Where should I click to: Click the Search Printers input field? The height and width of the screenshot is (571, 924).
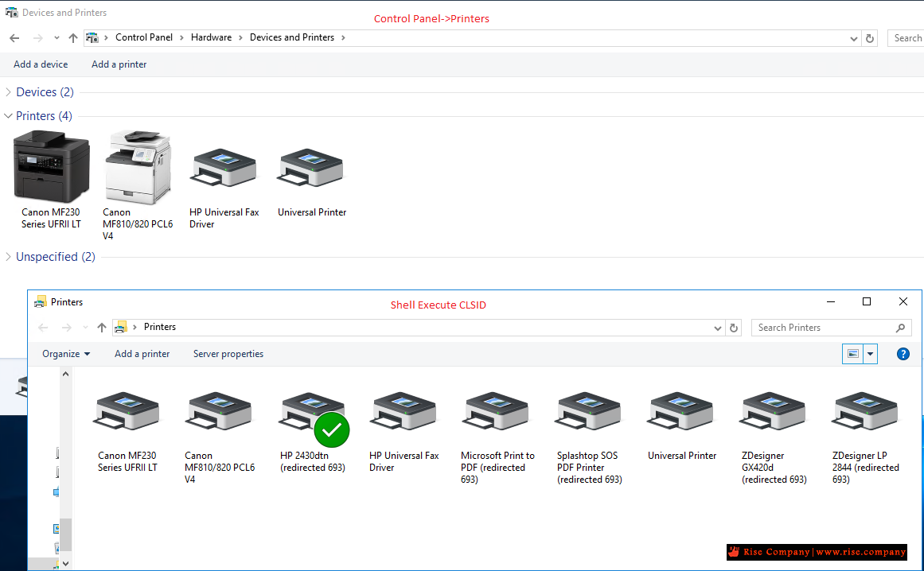pos(832,328)
